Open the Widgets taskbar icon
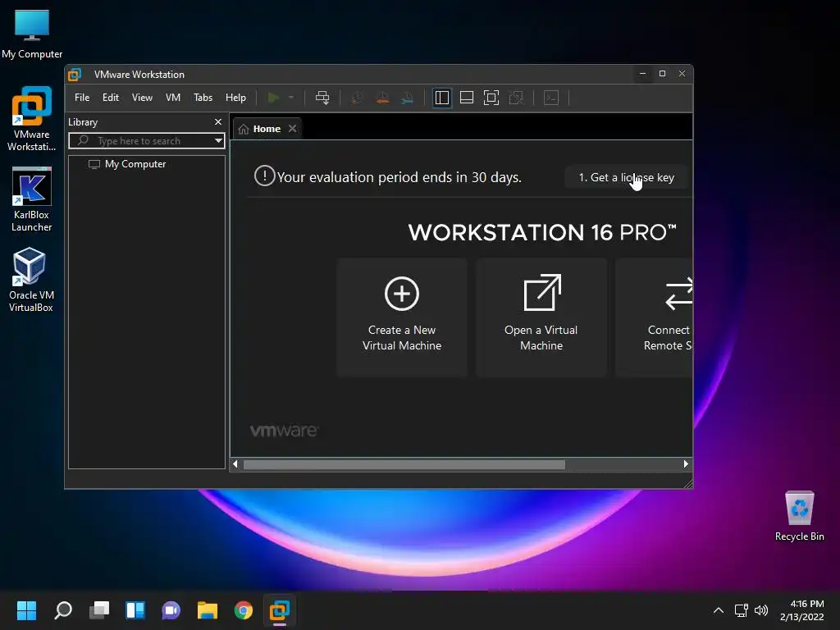The height and width of the screenshot is (630, 840). pos(135,610)
